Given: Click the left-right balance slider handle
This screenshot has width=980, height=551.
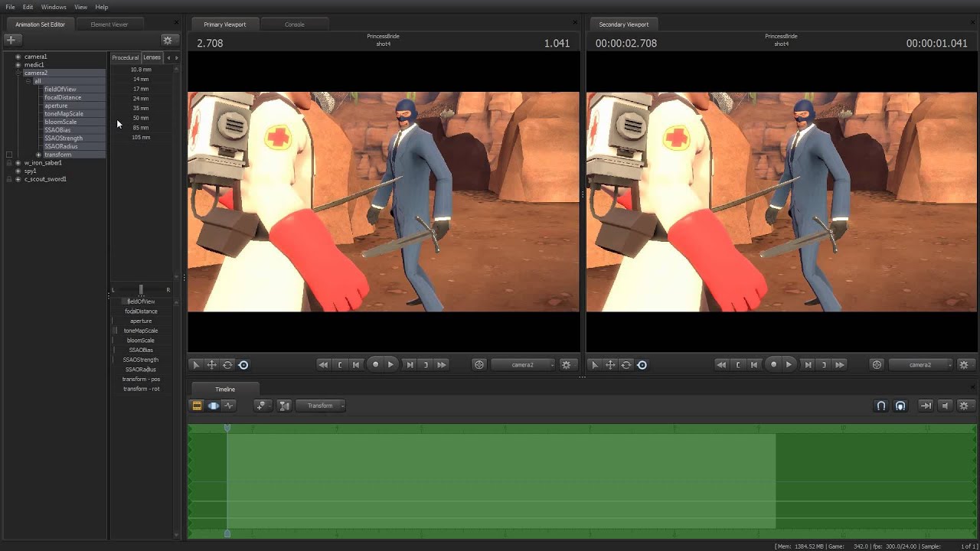Looking at the screenshot, I should (x=141, y=289).
